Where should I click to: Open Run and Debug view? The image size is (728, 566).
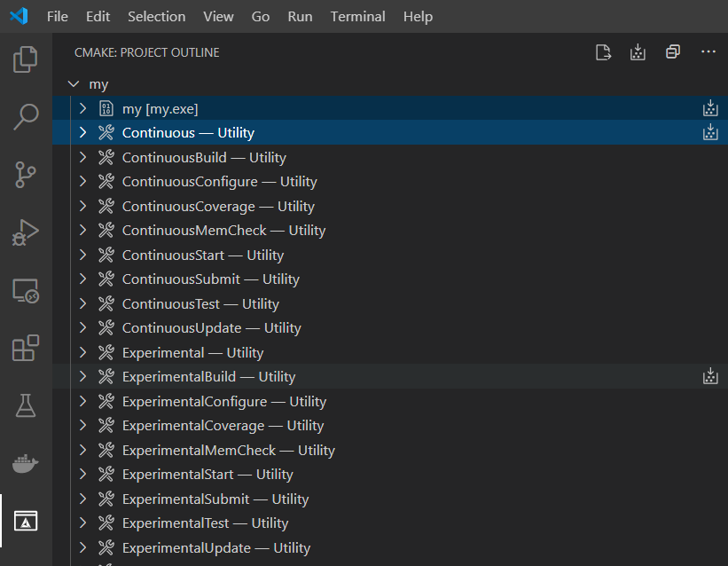[x=25, y=232]
